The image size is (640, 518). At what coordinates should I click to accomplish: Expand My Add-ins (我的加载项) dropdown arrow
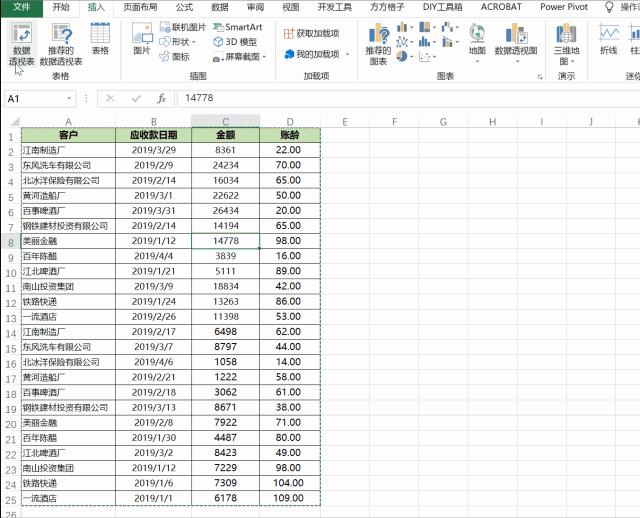[348, 54]
